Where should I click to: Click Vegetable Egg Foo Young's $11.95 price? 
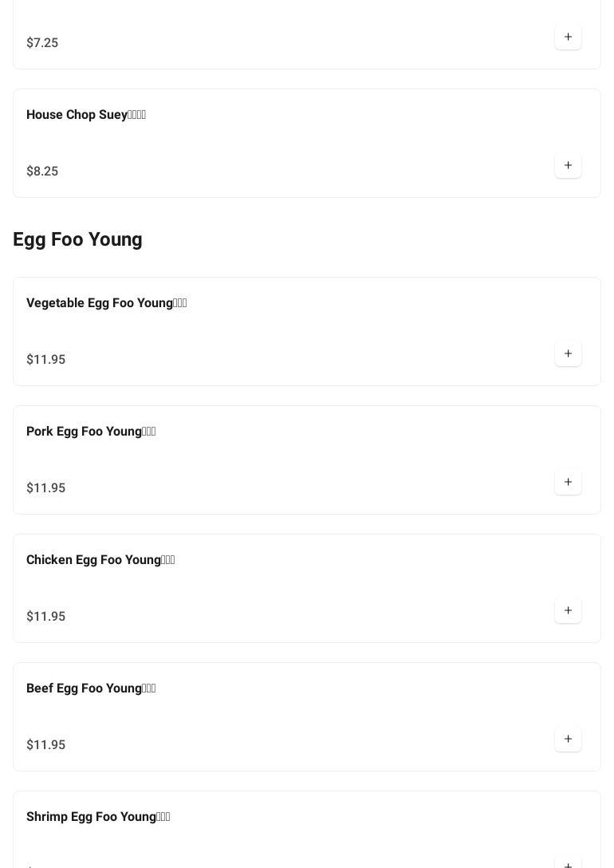click(x=46, y=360)
